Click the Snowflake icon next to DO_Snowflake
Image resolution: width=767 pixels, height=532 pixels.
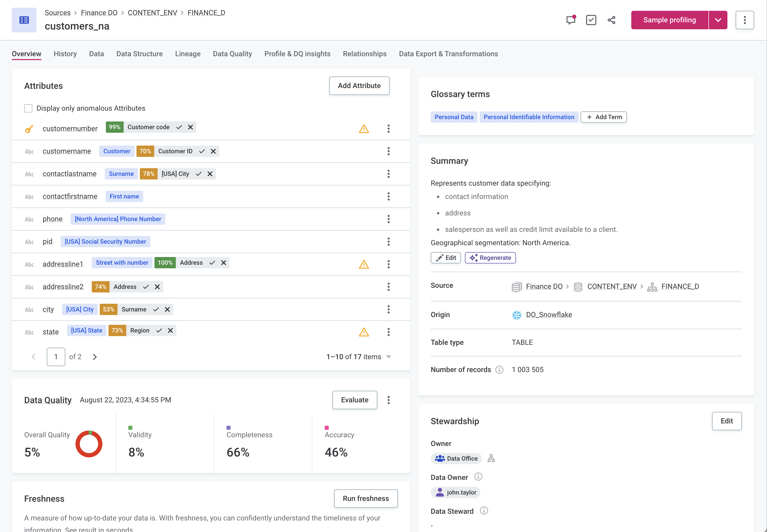(x=517, y=315)
